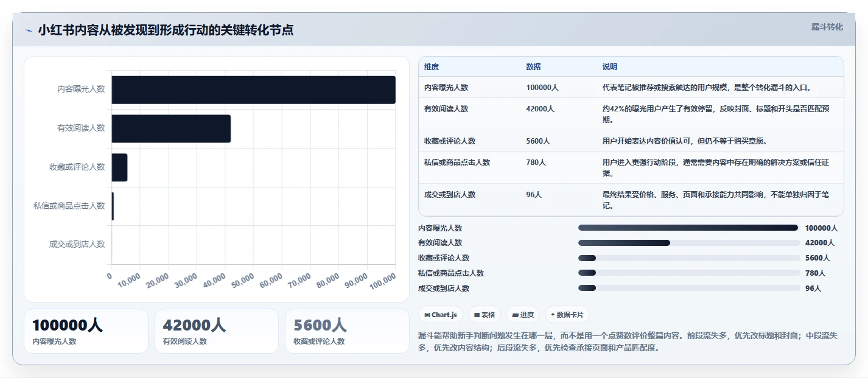Click 收藏或评论人数 in the table's first column

(450, 141)
